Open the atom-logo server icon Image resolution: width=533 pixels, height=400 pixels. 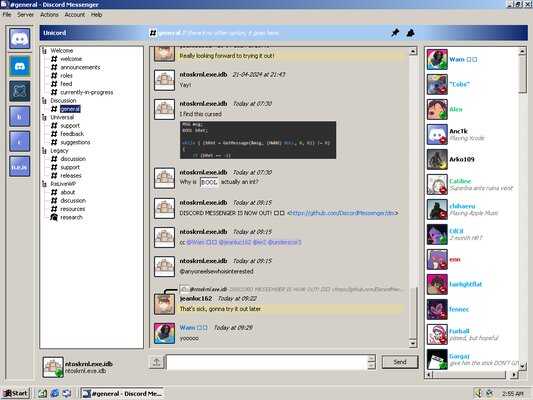click(19, 91)
